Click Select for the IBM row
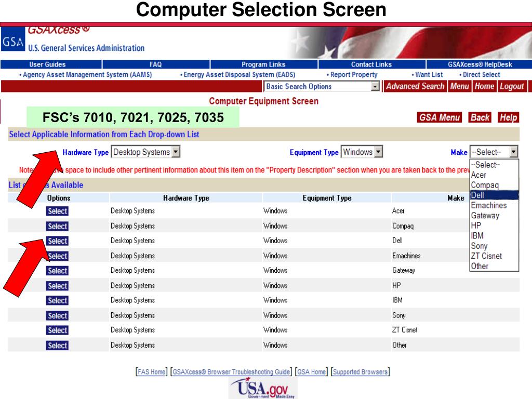This screenshot has width=532, height=399. pos(57,301)
